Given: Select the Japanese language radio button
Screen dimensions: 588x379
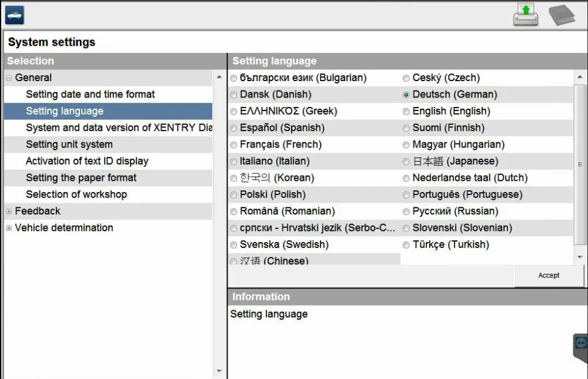Looking at the screenshot, I should point(406,162).
